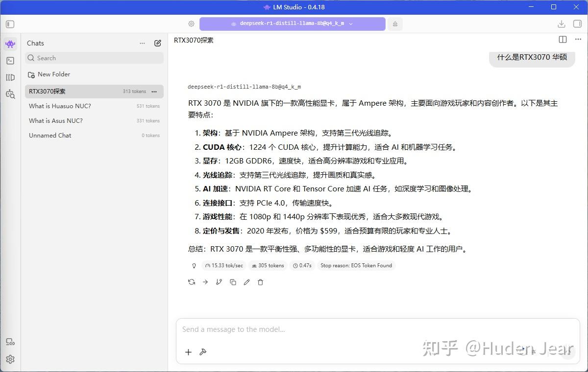This screenshot has height=372, width=588.
Task: Copy the assistant message
Action: coord(233,282)
